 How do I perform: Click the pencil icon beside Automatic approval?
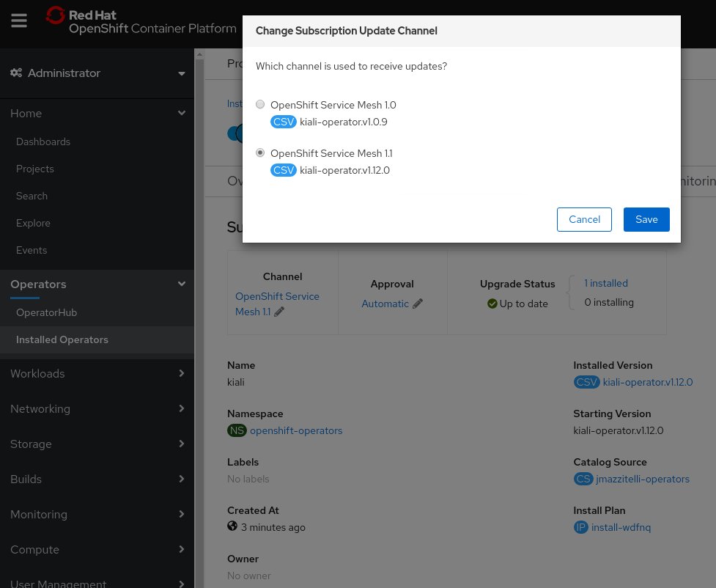click(x=418, y=304)
